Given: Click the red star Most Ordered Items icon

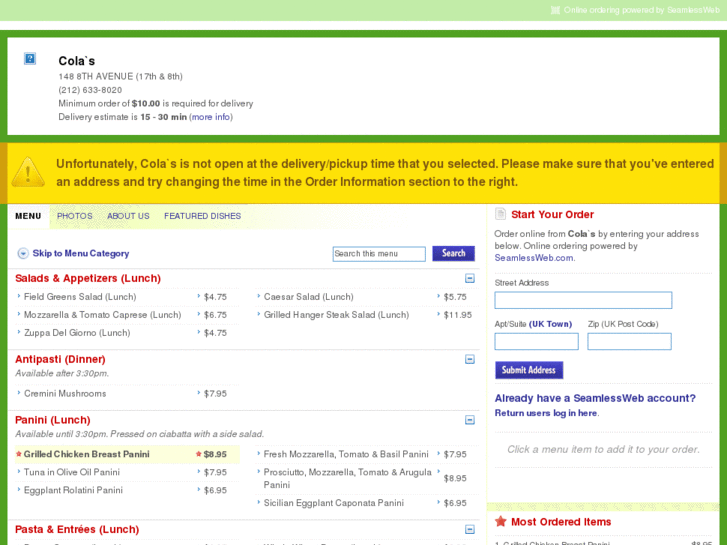Looking at the screenshot, I should tap(501, 521).
